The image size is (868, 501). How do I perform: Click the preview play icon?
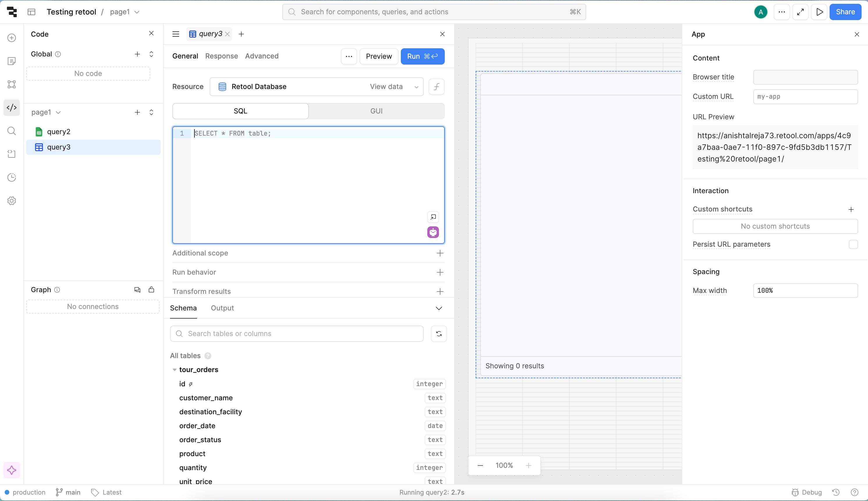[x=819, y=12]
